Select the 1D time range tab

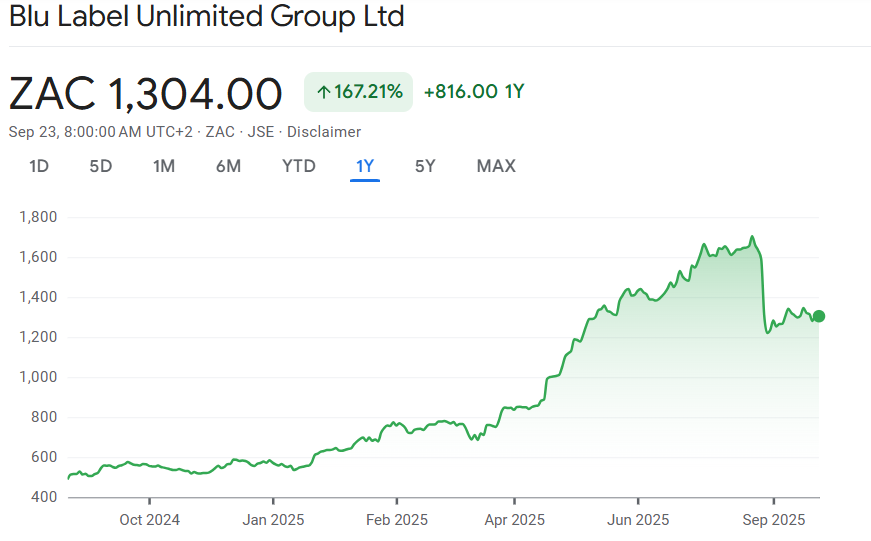coord(39,166)
